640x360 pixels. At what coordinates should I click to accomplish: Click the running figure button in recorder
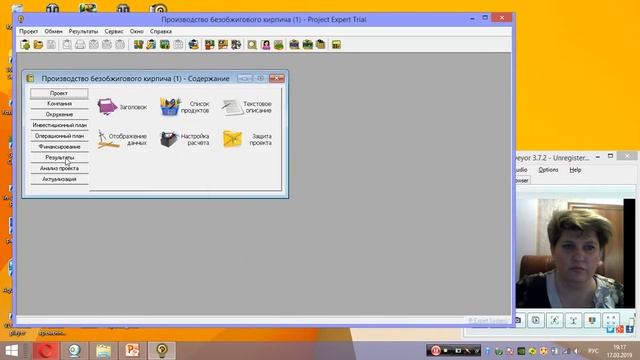tap(555, 320)
